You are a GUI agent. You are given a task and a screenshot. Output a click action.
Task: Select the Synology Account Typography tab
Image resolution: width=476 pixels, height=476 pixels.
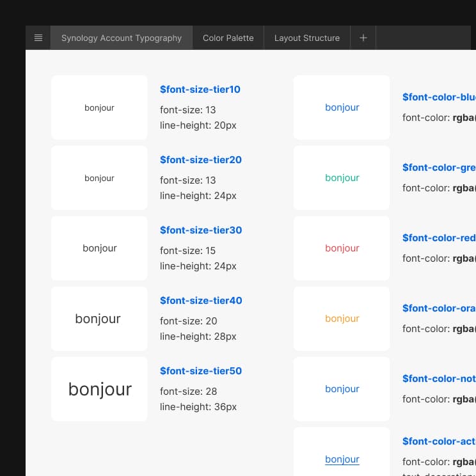[x=122, y=38]
